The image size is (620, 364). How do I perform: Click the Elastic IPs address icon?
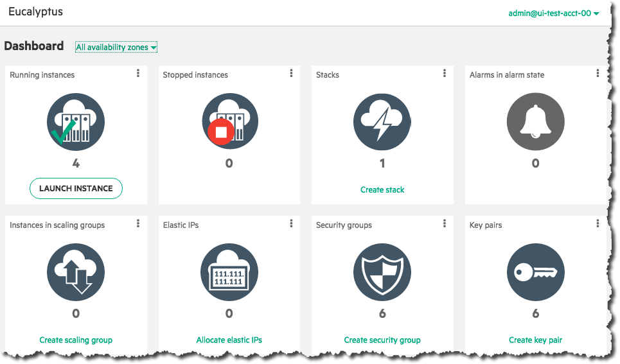(229, 272)
